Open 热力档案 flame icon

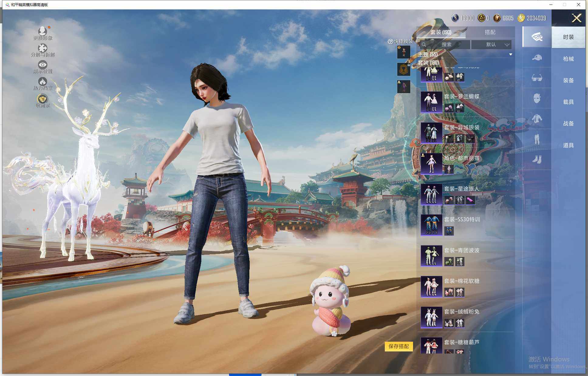(x=43, y=82)
